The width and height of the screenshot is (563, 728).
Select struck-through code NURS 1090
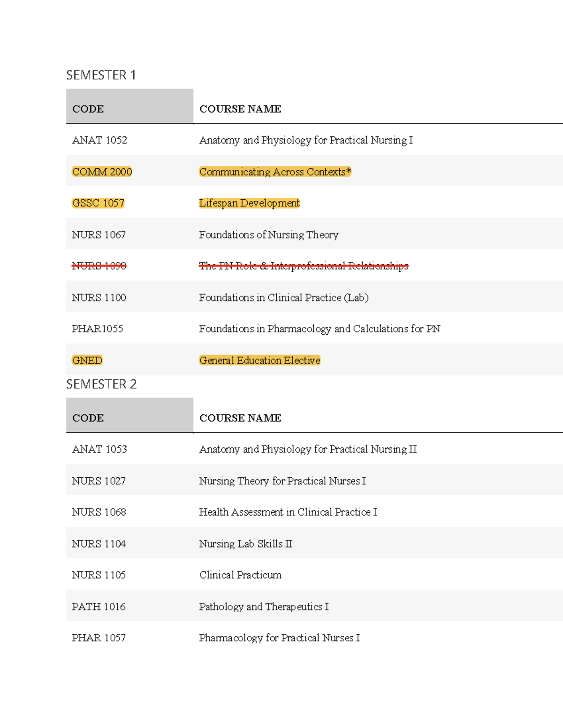pos(99,266)
